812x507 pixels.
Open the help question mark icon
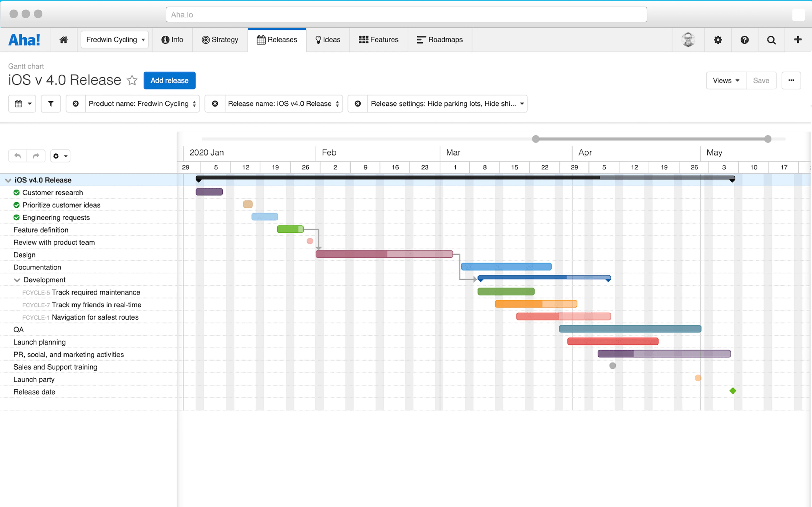click(745, 40)
